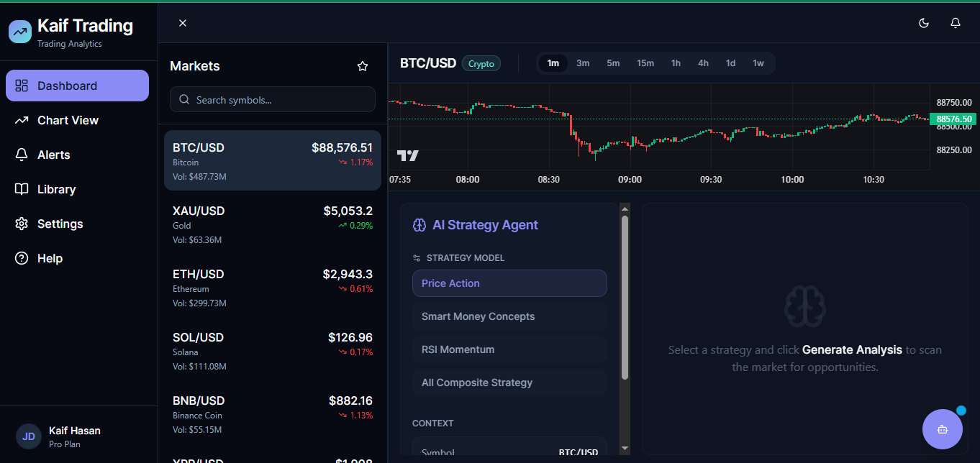Go to Alerts in the sidebar
The height and width of the screenshot is (463, 980).
click(77, 155)
